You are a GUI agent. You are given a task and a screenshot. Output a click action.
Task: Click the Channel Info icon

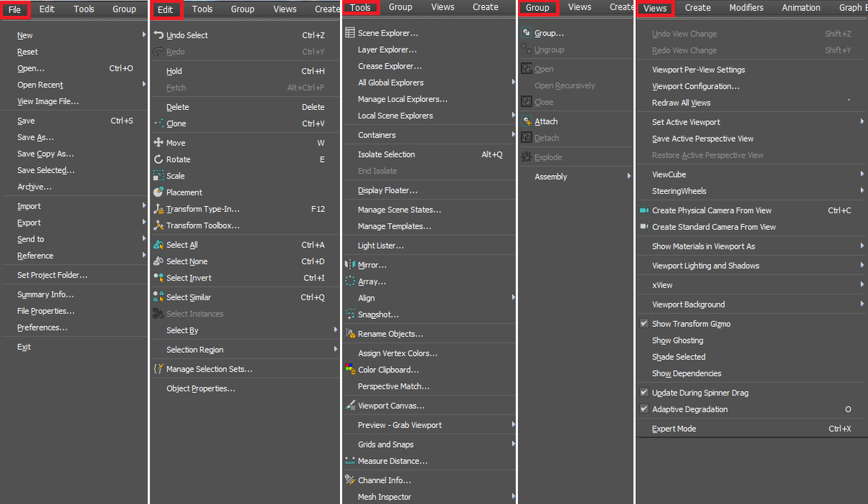coord(350,480)
